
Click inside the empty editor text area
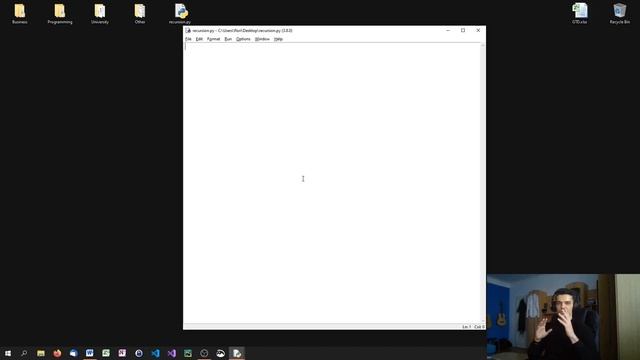click(x=332, y=183)
